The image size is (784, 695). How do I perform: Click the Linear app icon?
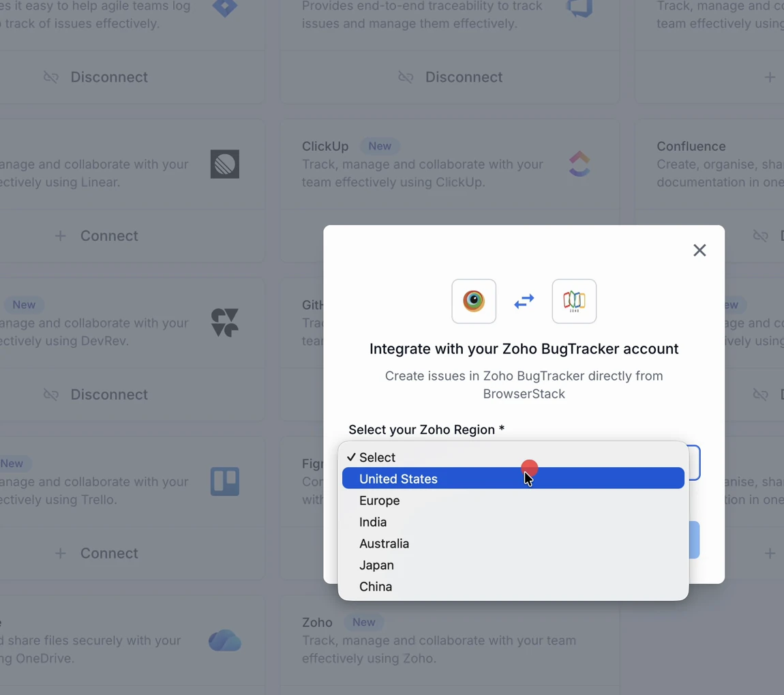pyautogui.click(x=224, y=164)
